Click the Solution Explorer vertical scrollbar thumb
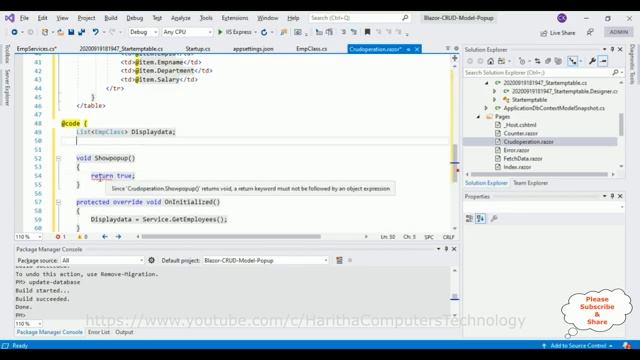 pos(621,125)
